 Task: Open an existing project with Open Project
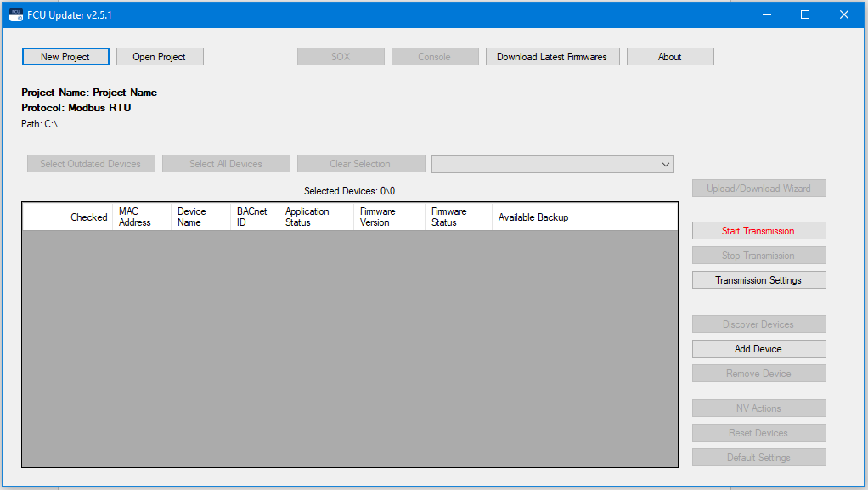pyautogui.click(x=160, y=57)
